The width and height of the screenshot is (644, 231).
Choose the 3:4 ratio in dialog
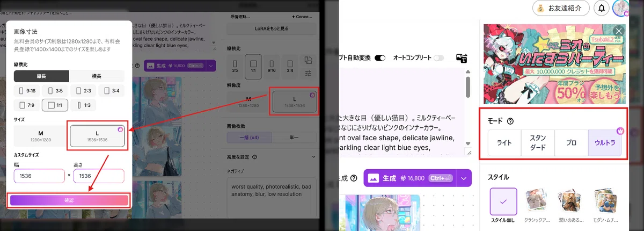coord(112,91)
